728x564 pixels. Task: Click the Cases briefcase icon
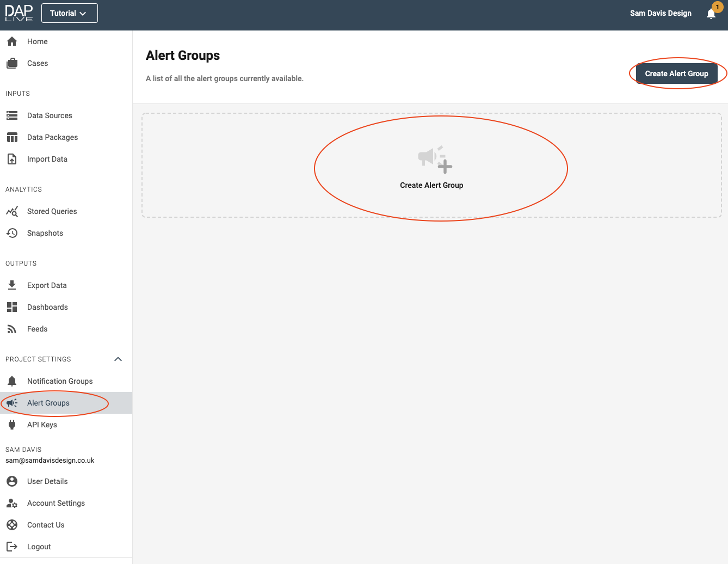click(x=12, y=63)
